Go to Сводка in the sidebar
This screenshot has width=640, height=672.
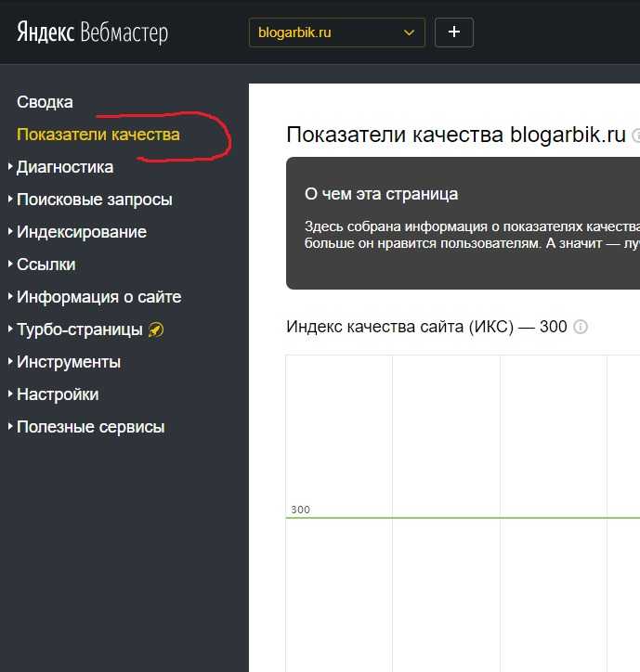[x=45, y=102]
